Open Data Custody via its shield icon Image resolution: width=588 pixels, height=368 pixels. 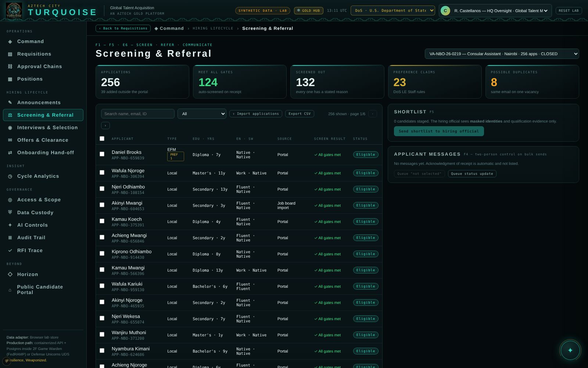click(10, 212)
